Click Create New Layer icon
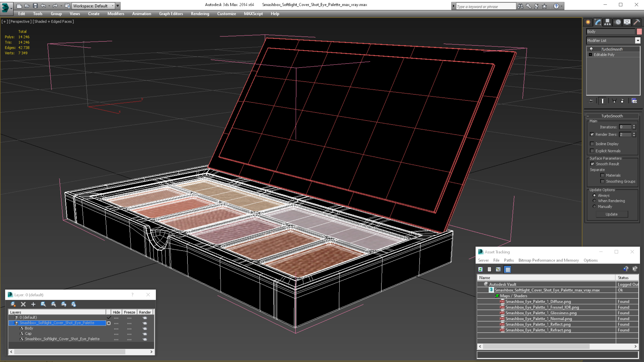This screenshot has width=644, height=362. coord(13,304)
